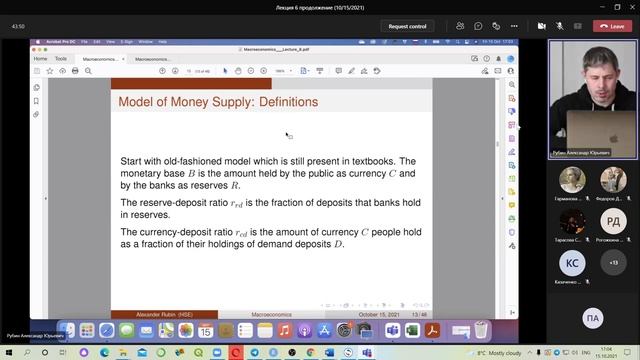Click the scrolling mode toolbar icon
The image size is (640, 360).
coord(320,71)
